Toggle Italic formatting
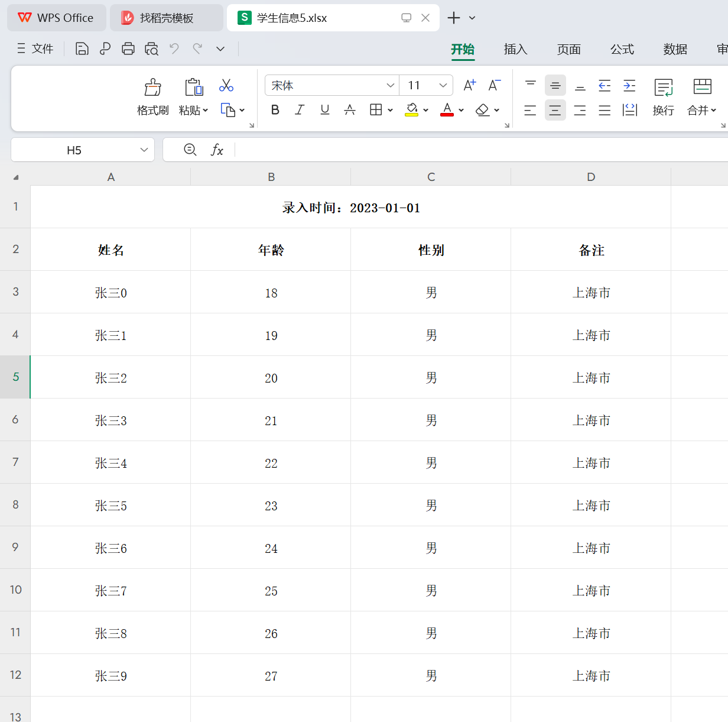The image size is (728, 722). [x=300, y=110]
